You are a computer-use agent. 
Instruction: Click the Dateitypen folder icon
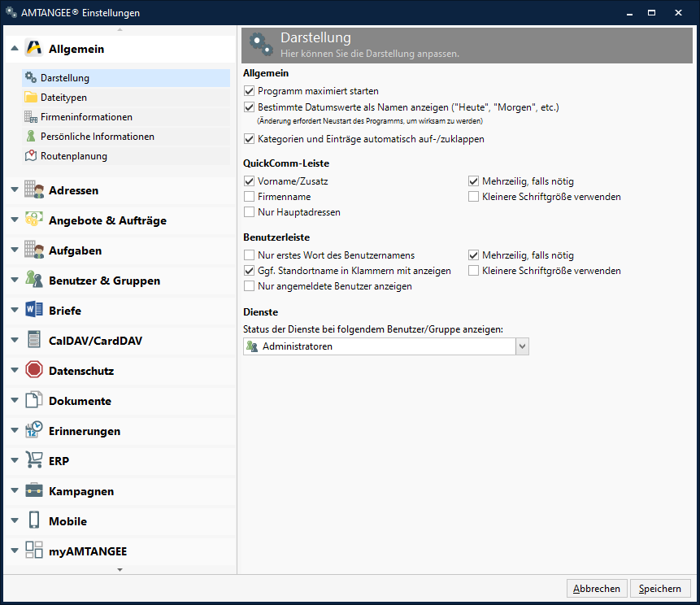point(31,97)
